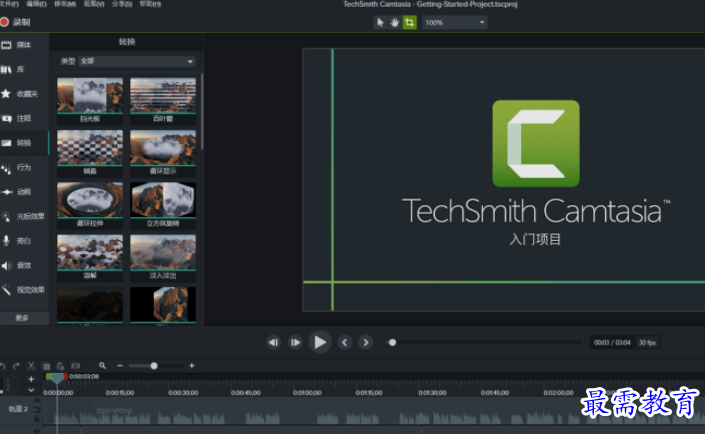The width and height of the screenshot is (705, 434).
Task: Open the 修改 (Modify) menu
Action: pos(65,4)
